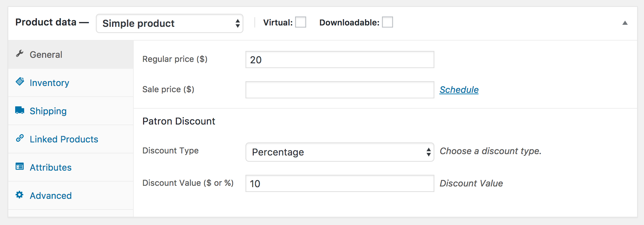
Task: Collapse the Product data panel
Action: [625, 23]
